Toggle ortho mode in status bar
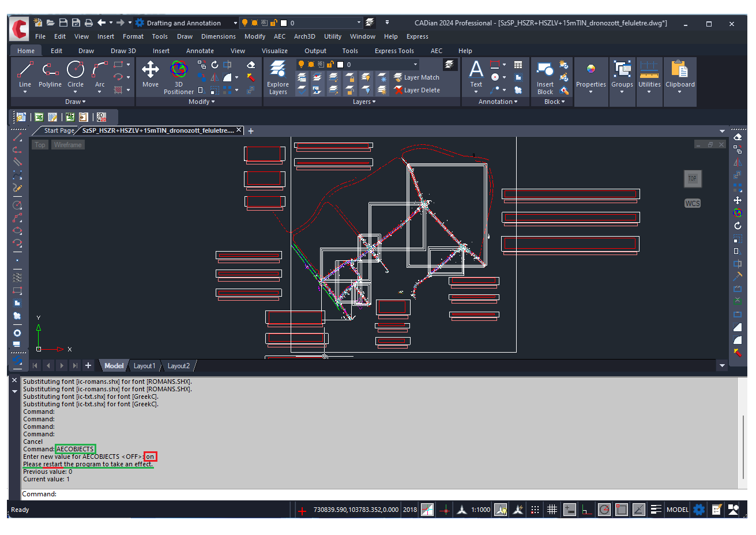The width and height of the screenshot is (756, 535). (587, 510)
